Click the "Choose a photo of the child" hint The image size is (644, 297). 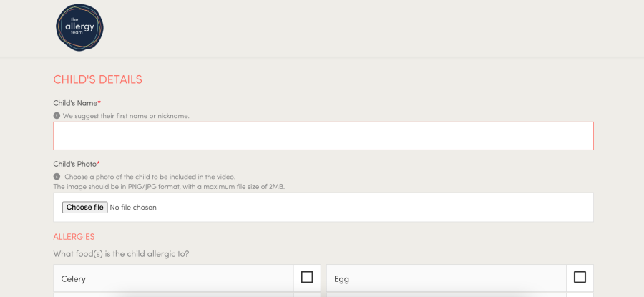[x=150, y=177]
